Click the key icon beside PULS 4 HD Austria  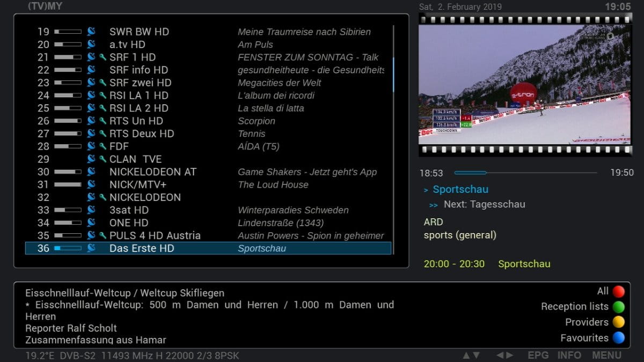103,235
